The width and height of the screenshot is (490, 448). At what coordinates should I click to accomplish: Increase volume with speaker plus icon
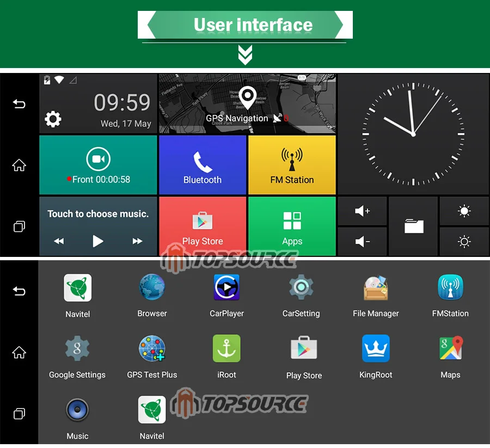(362, 211)
